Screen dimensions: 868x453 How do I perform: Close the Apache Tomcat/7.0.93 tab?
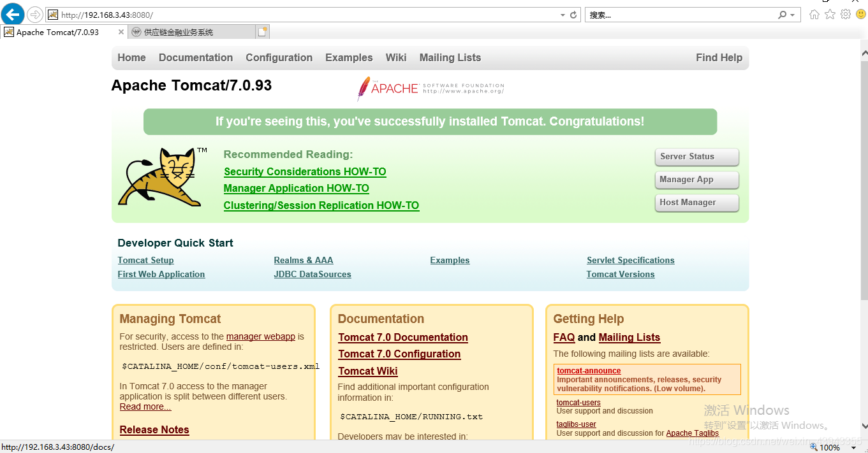point(121,32)
